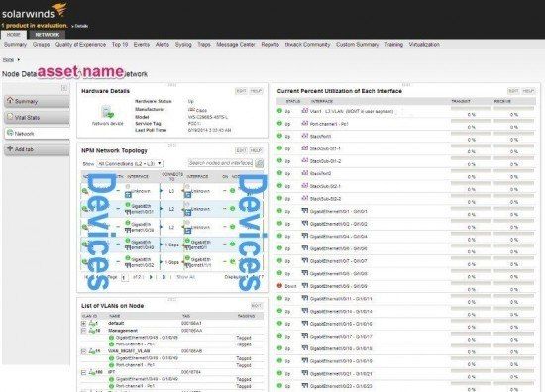This screenshot has height=392, width=545.
Task: Edit the Percent Utilization panel
Action: tap(513, 91)
